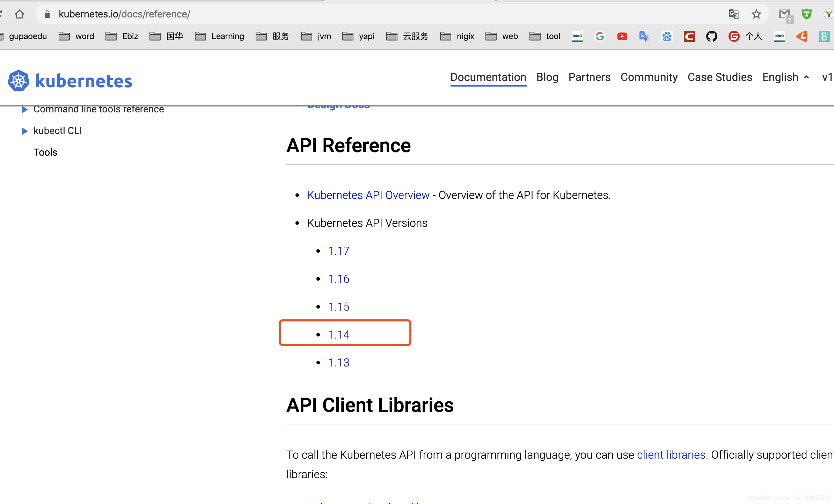Open the Blog nav item
The height and width of the screenshot is (504, 834).
(x=547, y=77)
